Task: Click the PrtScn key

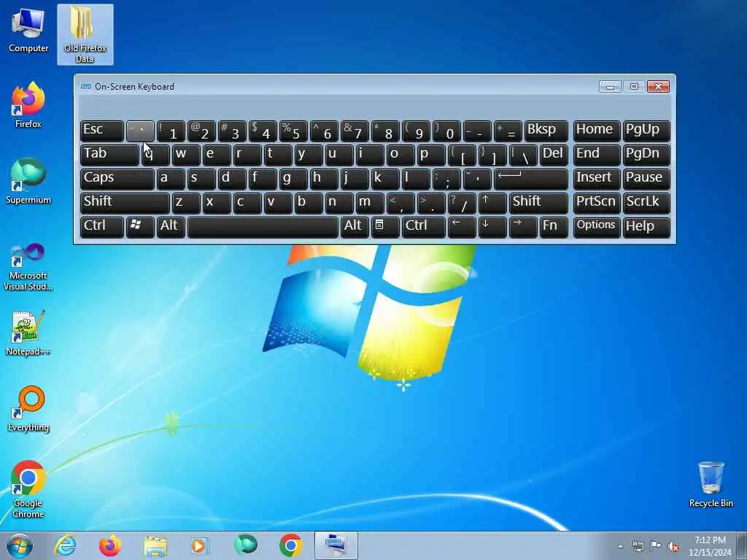Action: tap(597, 203)
